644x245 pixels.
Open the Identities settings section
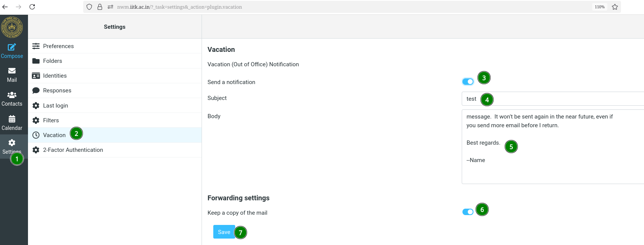[55, 76]
